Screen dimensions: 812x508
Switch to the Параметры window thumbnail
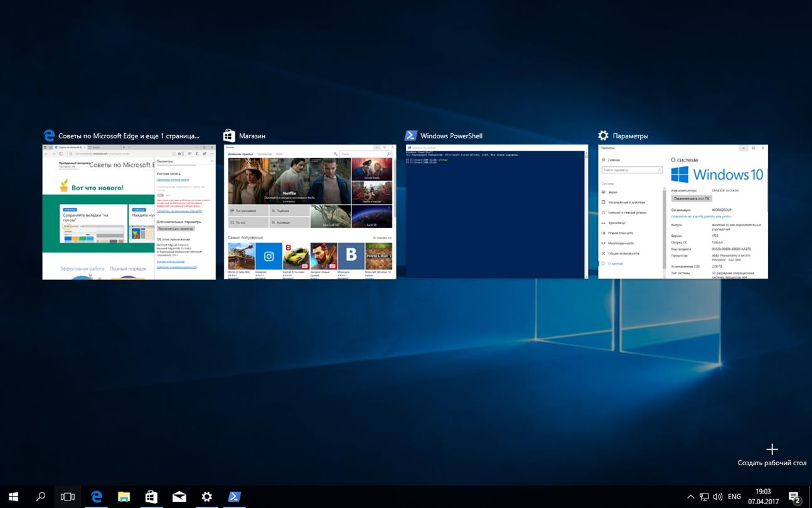(x=683, y=212)
